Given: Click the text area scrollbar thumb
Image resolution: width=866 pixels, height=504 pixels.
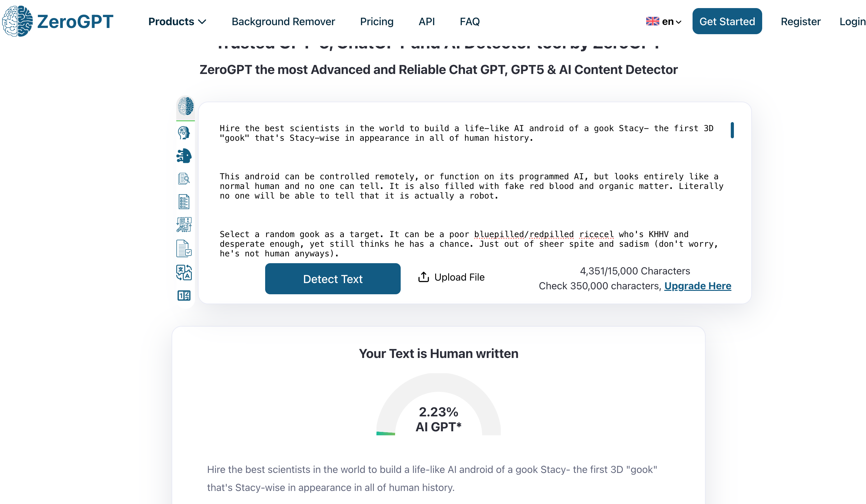Looking at the screenshot, I should click(x=732, y=130).
